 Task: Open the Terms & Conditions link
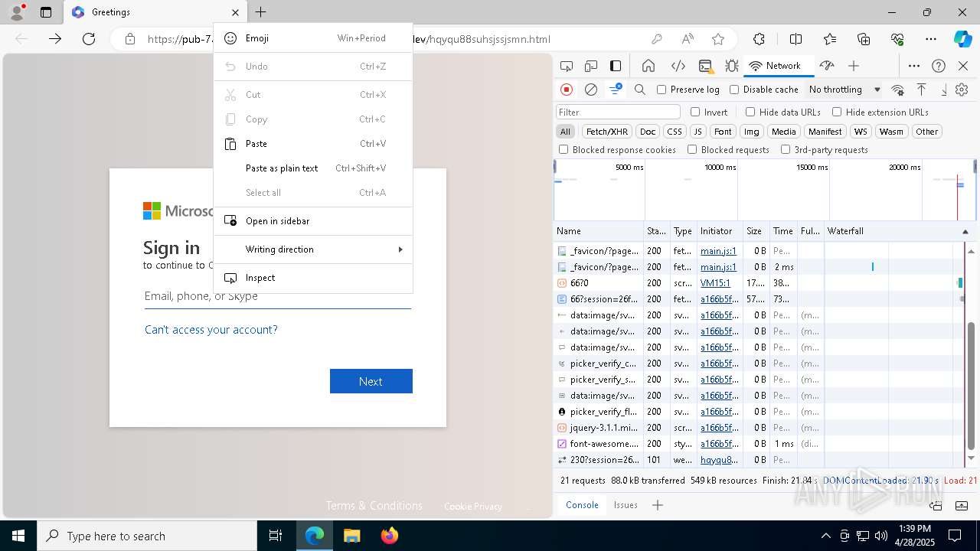[x=374, y=506]
